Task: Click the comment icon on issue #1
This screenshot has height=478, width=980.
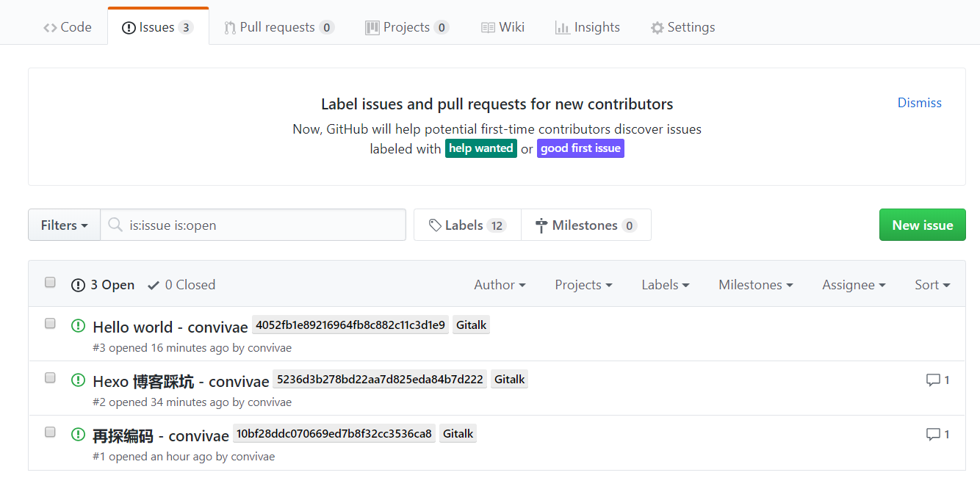Action: pyautogui.click(x=933, y=434)
